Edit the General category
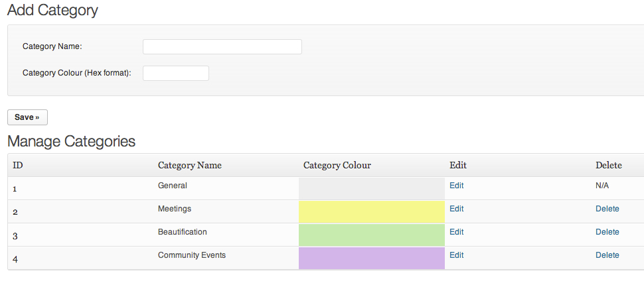This screenshot has width=644, height=291. pyautogui.click(x=456, y=186)
